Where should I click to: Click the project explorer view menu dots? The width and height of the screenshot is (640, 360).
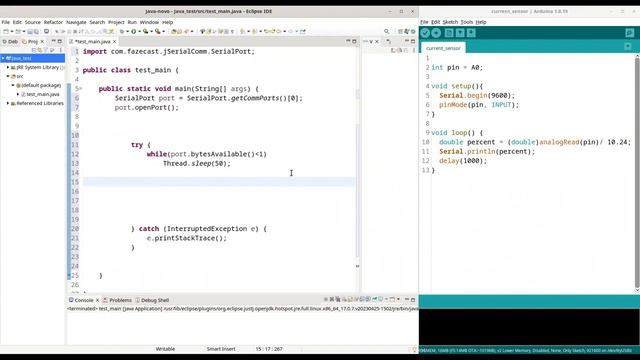pyautogui.click(x=60, y=50)
